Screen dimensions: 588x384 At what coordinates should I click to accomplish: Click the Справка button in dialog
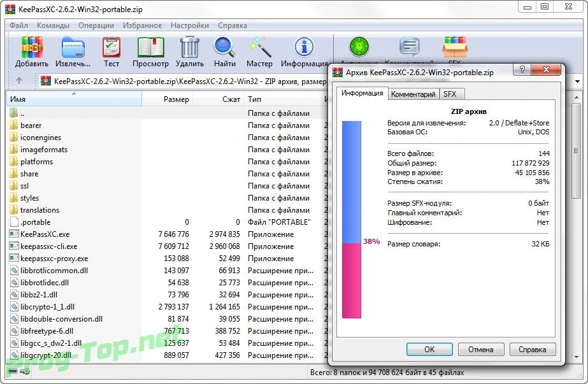(x=532, y=349)
